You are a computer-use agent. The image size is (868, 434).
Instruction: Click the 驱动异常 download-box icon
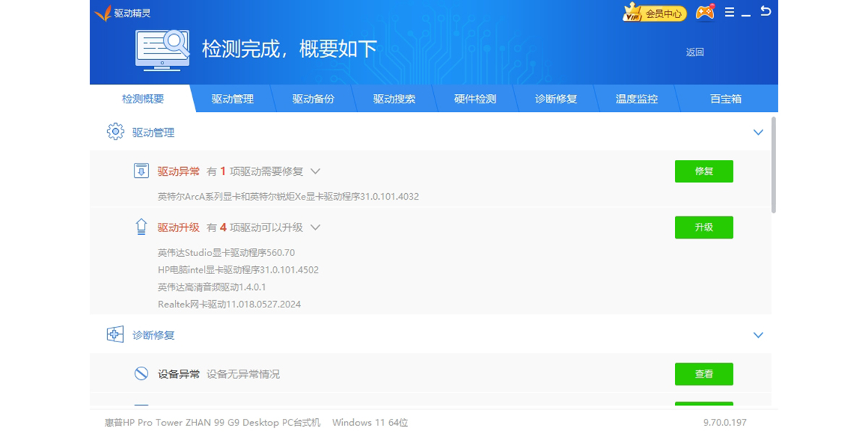point(141,171)
